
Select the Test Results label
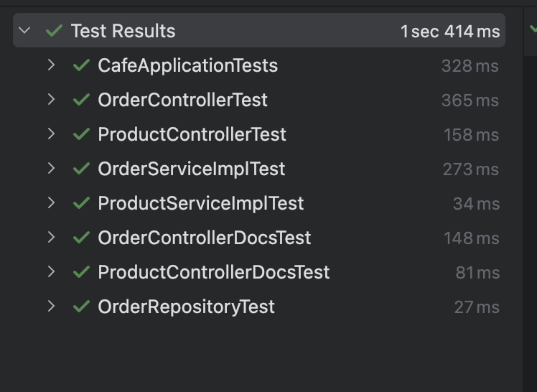tap(123, 31)
